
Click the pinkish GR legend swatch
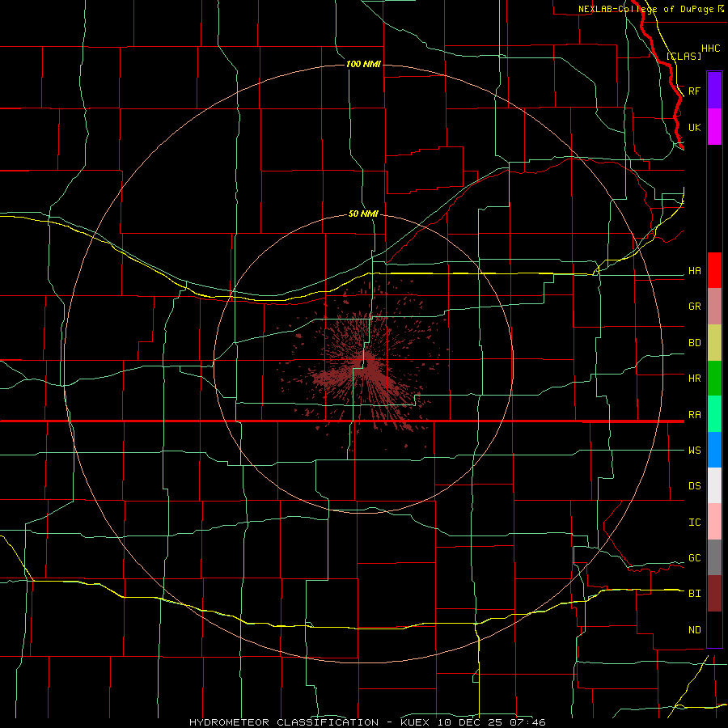[x=714, y=307]
